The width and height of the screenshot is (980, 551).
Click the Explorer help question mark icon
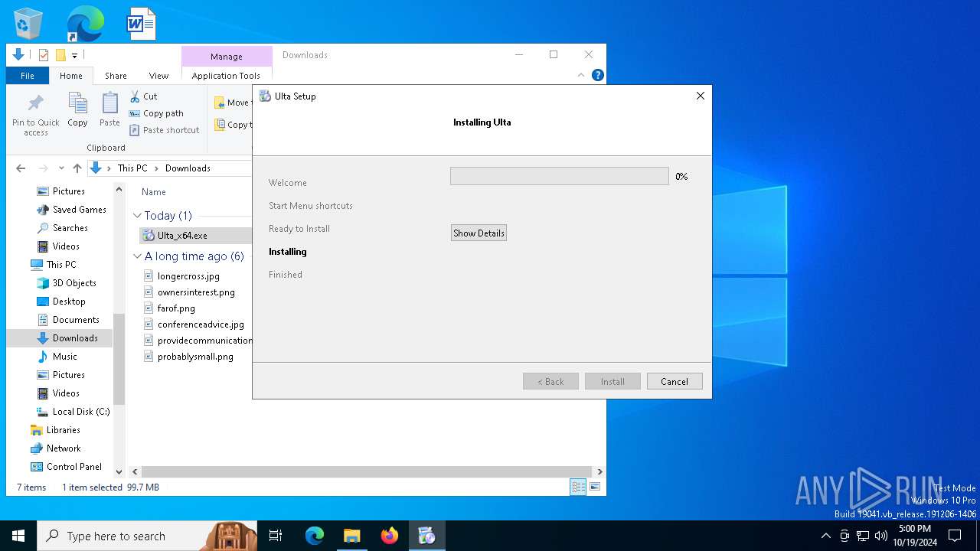click(x=598, y=75)
